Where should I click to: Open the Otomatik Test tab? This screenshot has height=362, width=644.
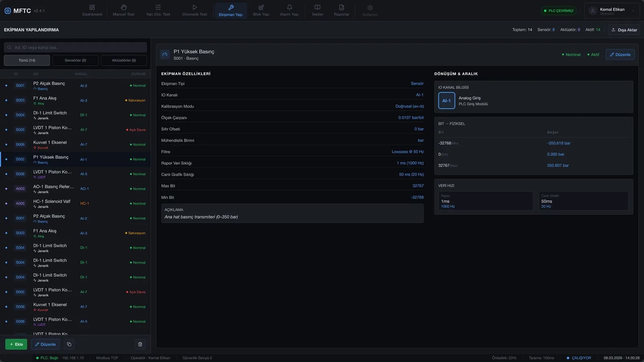coord(194,10)
